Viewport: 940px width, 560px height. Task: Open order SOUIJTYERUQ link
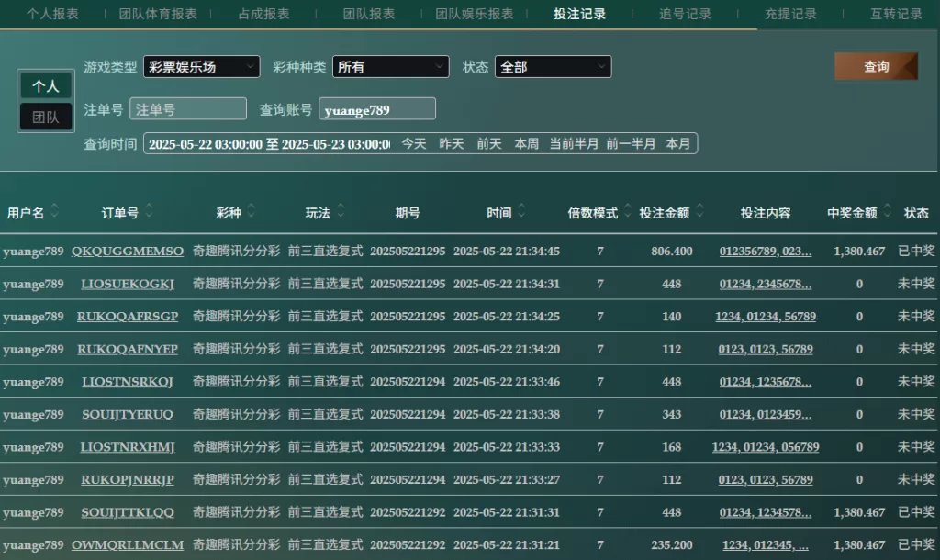(x=128, y=414)
